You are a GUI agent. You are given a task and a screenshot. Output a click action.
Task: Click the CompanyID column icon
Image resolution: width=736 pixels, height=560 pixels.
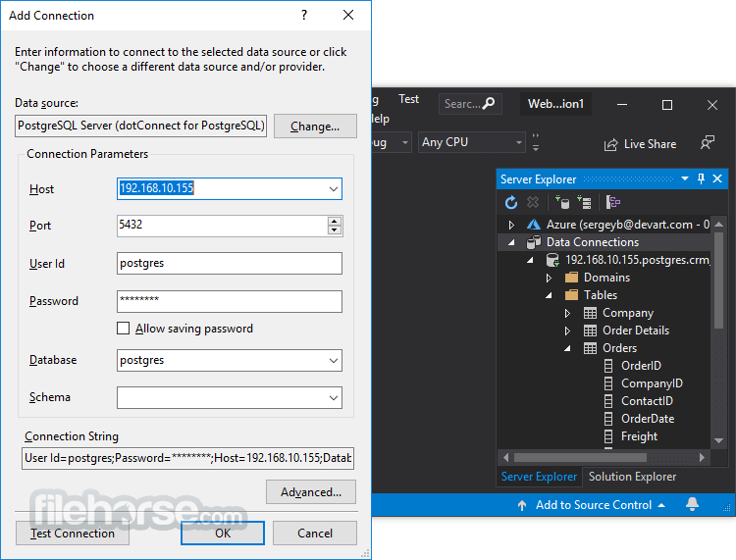pyautogui.click(x=608, y=383)
